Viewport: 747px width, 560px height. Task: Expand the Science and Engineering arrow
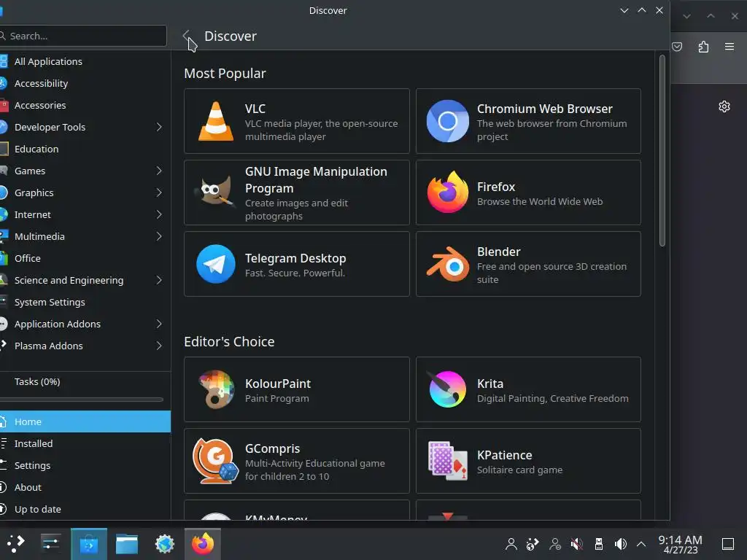pos(159,281)
